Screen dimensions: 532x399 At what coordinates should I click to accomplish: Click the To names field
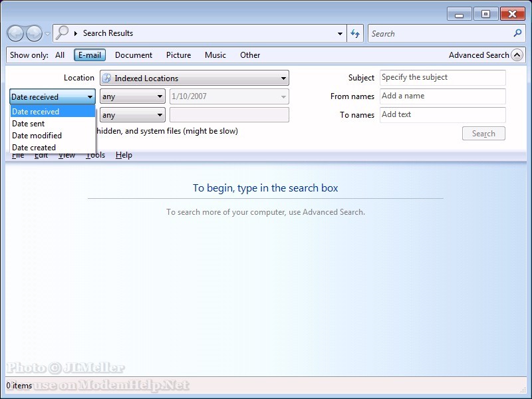point(443,114)
